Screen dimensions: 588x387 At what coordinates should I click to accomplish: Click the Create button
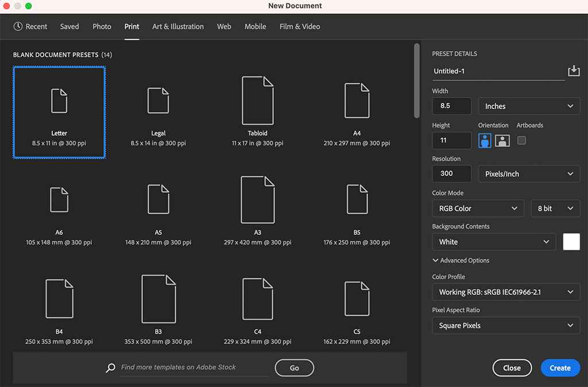pyautogui.click(x=560, y=367)
